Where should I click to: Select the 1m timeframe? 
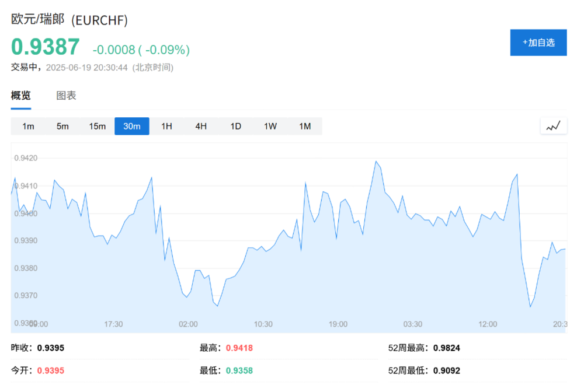coord(28,126)
